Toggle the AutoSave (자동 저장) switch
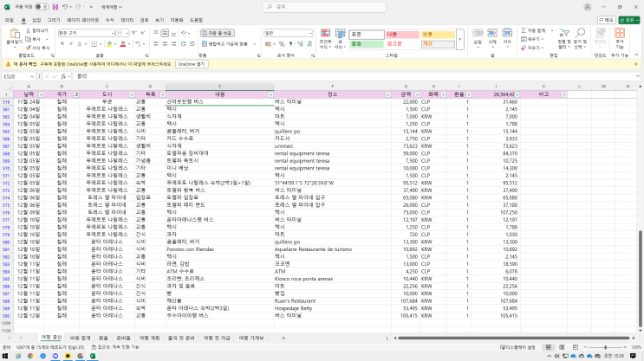 click(41, 7)
